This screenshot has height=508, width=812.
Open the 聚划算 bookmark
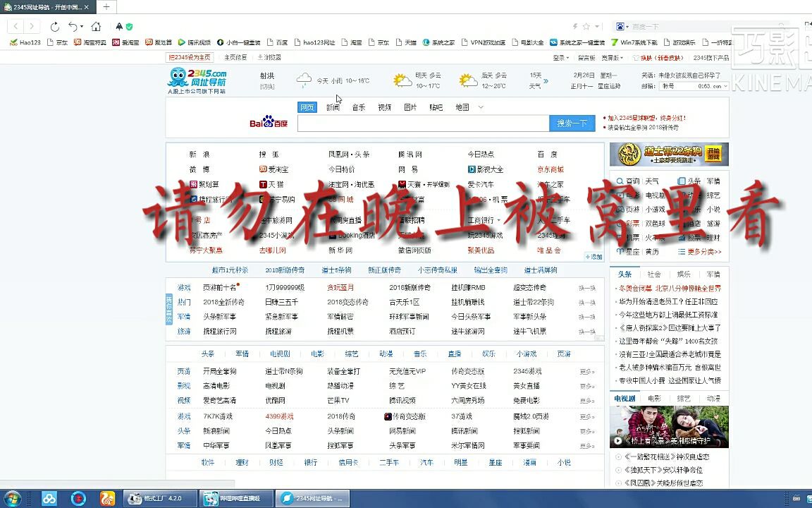(159, 42)
